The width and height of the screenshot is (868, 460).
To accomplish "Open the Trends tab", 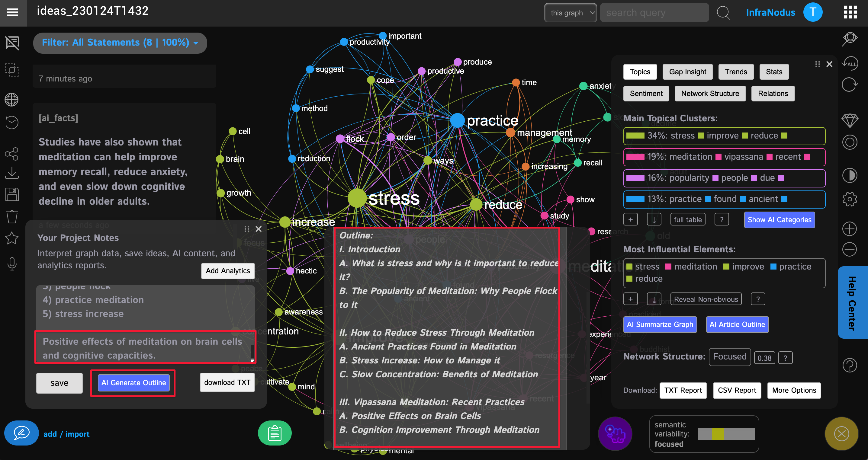I will [x=736, y=72].
